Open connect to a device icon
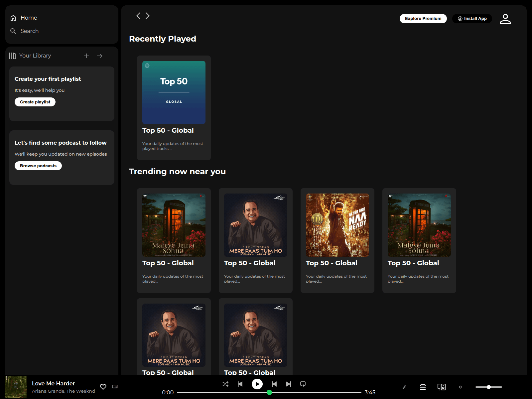 442,387
